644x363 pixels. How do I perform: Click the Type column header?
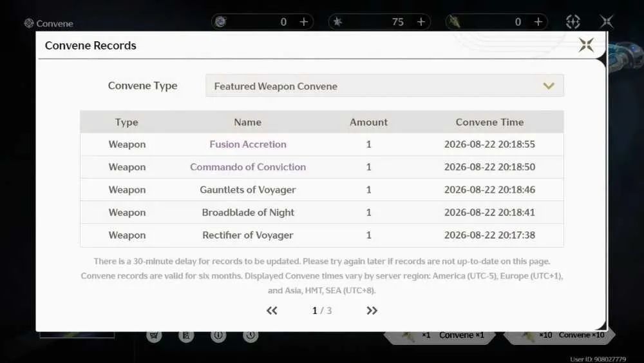[126, 122]
